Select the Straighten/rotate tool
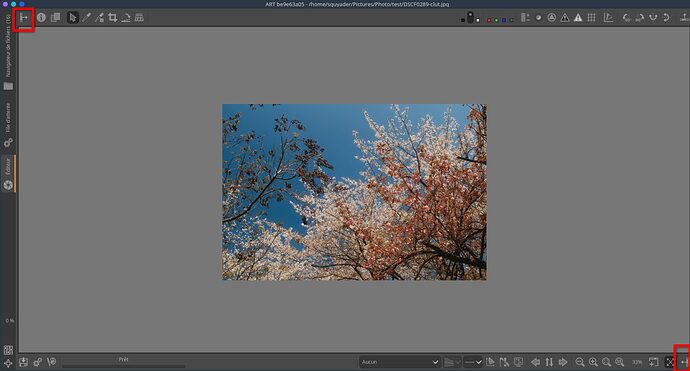Viewport: 690px width, 371px height. [126, 18]
